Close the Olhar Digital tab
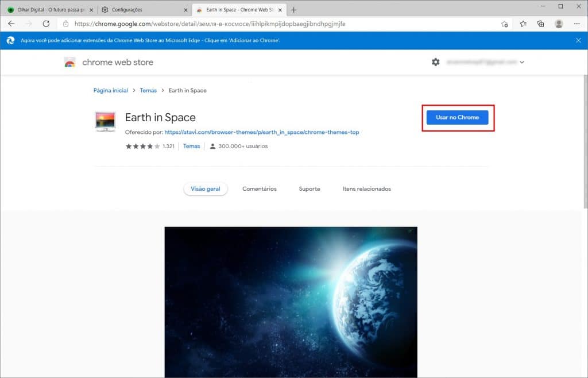588x378 pixels. tap(91, 10)
